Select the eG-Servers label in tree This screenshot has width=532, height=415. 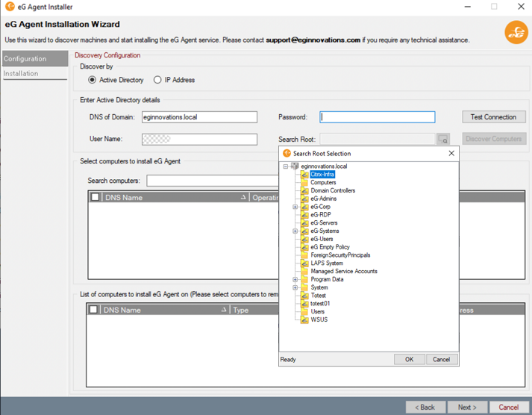click(324, 223)
